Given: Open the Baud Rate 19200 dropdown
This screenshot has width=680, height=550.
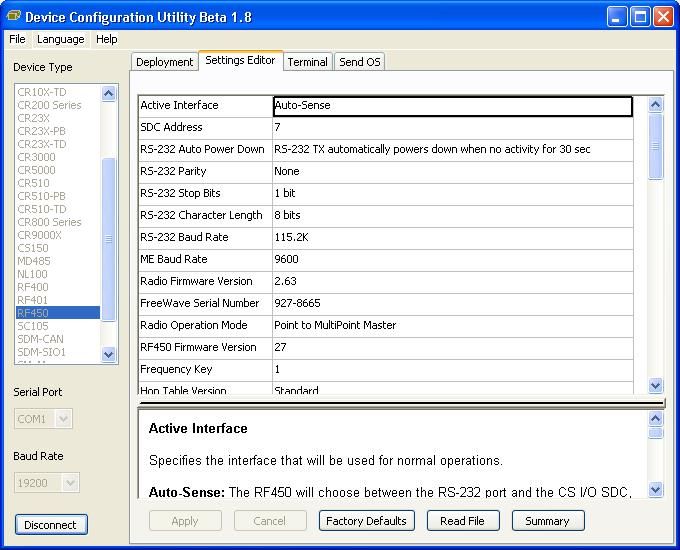Looking at the screenshot, I should (x=70, y=483).
